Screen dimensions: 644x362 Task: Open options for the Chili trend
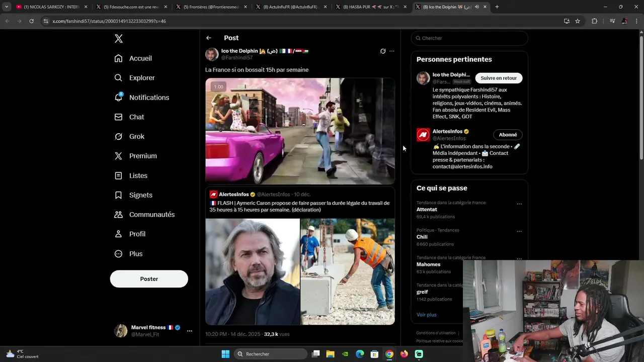pos(519,231)
